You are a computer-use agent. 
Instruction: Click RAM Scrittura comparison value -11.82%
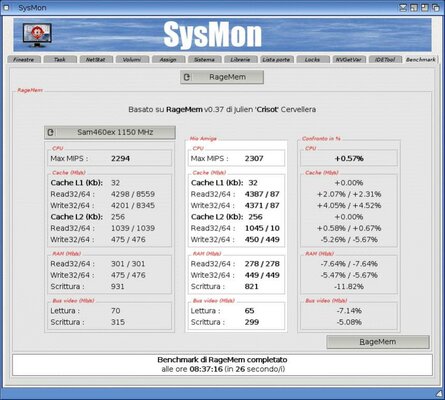click(x=349, y=286)
